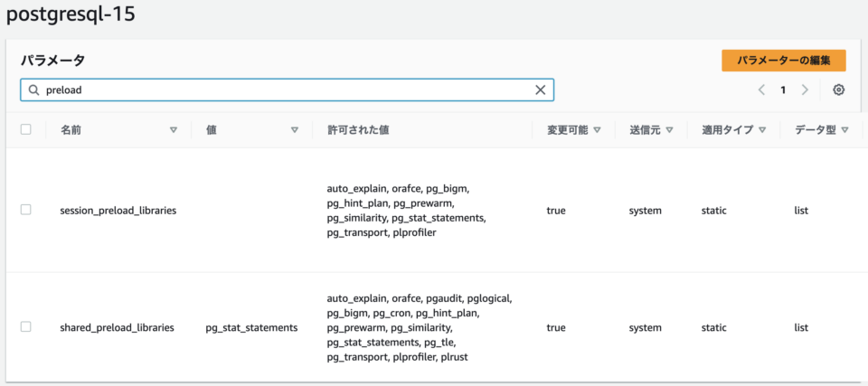Select page number 1 in pagination

[783, 89]
